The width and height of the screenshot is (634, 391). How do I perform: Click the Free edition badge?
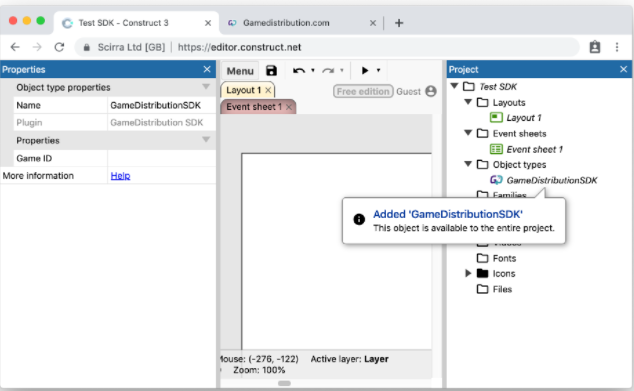click(363, 91)
